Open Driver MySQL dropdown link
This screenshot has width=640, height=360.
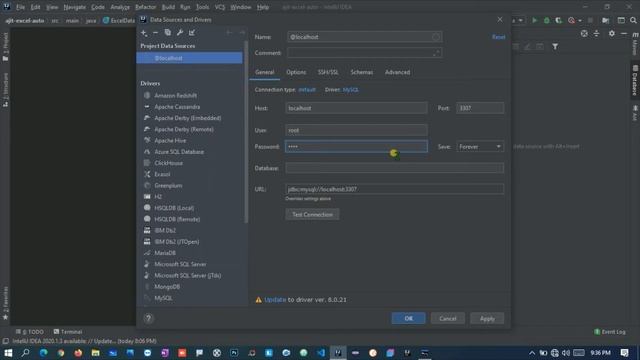pos(351,90)
